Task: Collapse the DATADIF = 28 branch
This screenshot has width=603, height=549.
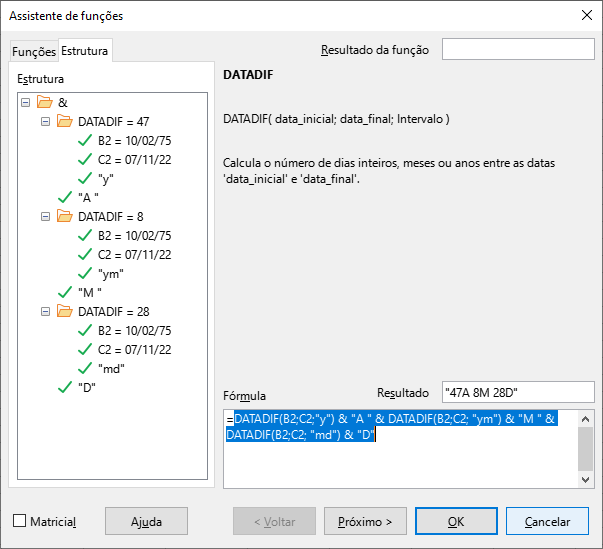Action: coord(46,311)
